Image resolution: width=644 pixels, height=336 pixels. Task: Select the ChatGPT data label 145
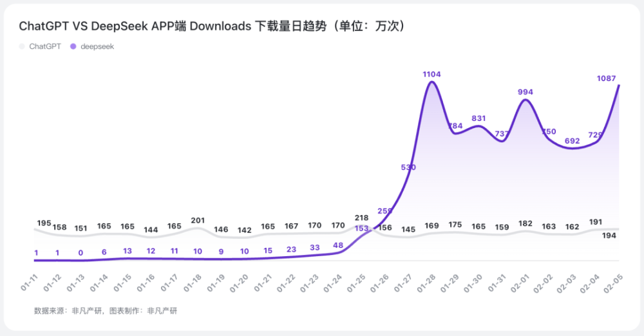408,229
